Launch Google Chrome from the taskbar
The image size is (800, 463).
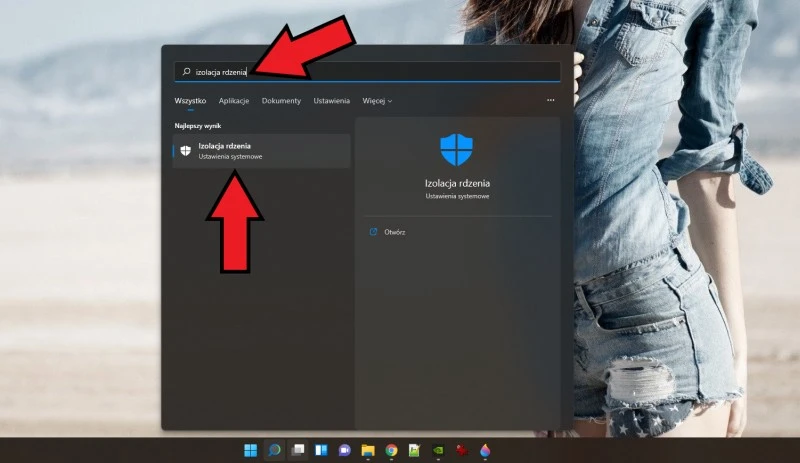click(x=391, y=450)
